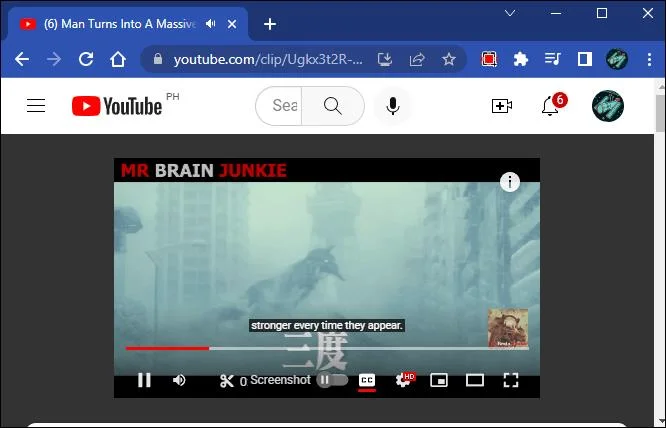Close the YouTube tab

pyautogui.click(x=232, y=24)
